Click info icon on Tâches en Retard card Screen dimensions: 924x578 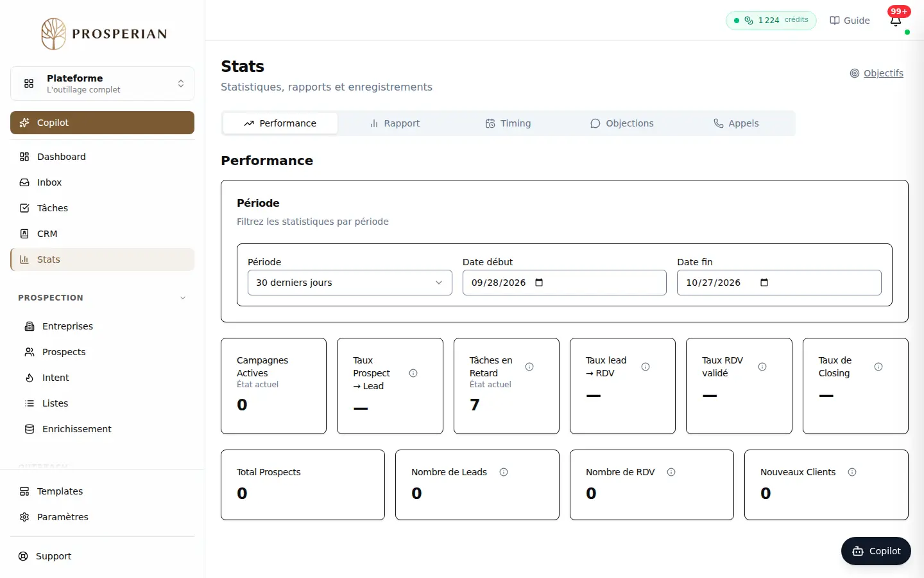coord(529,367)
